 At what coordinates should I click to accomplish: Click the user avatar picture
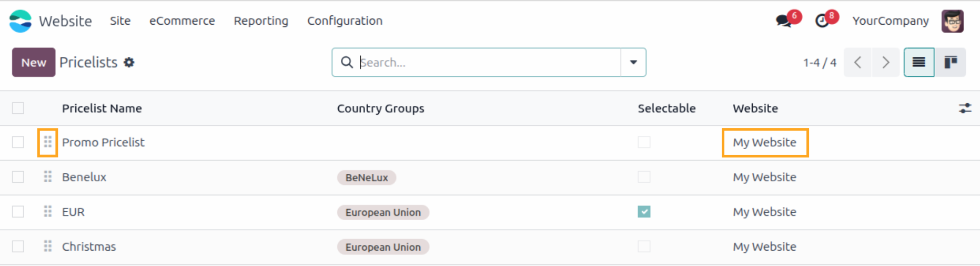tap(952, 21)
